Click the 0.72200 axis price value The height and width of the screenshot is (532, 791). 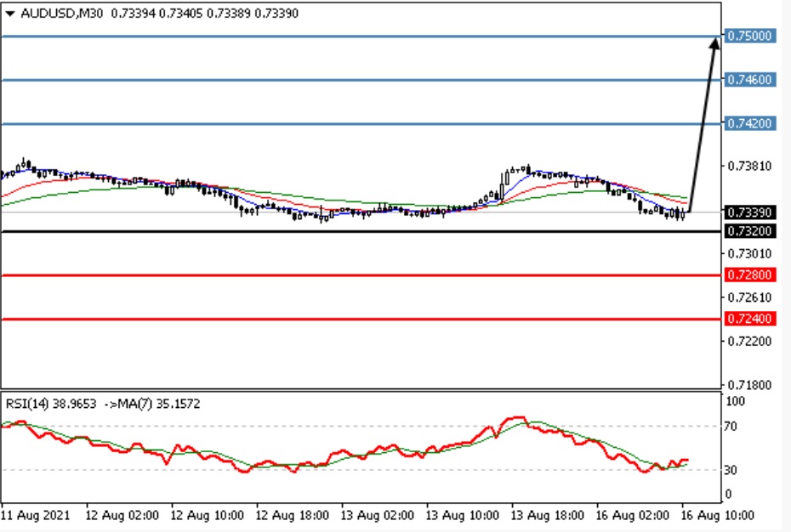point(749,342)
